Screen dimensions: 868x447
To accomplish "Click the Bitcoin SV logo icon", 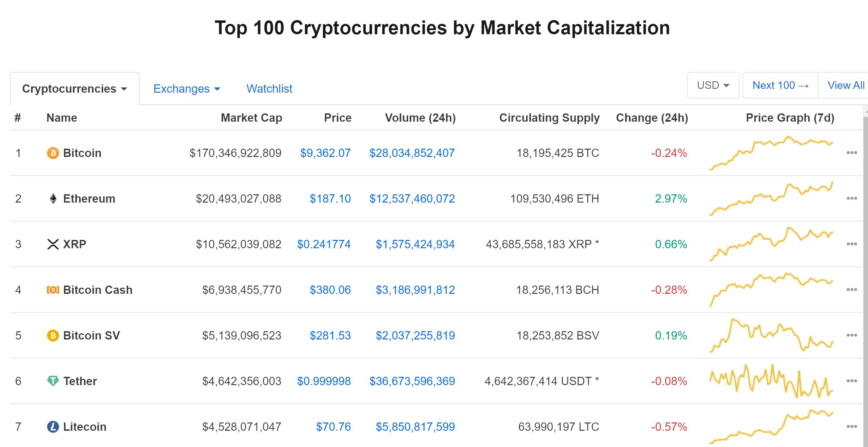I will (53, 335).
